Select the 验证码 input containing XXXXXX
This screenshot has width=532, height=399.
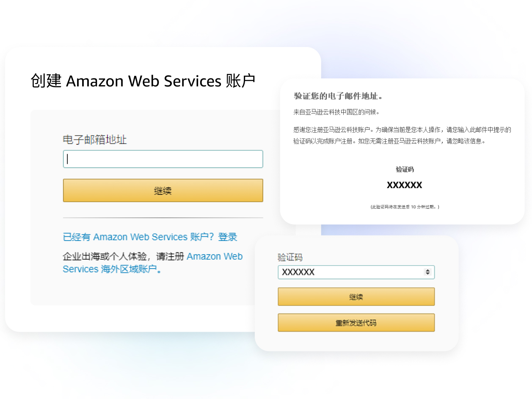(x=356, y=272)
